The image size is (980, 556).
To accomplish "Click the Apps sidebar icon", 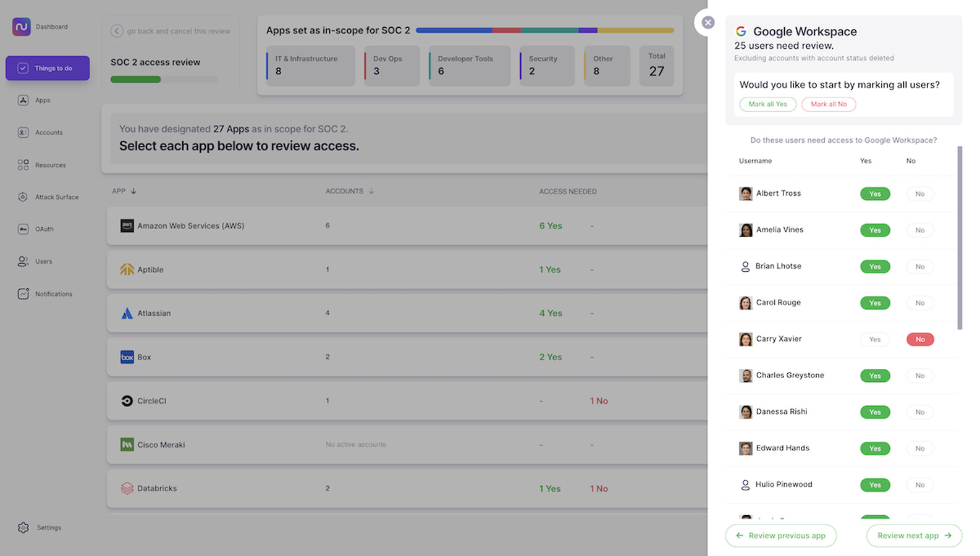I will click(23, 100).
